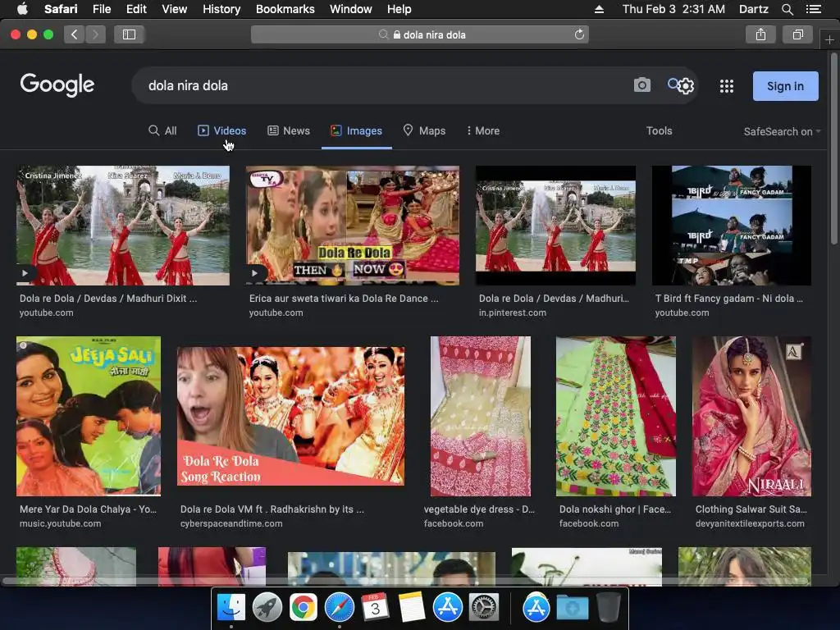Open the Tools filter button
Image resolution: width=840 pixels, height=630 pixels.
tap(659, 130)
